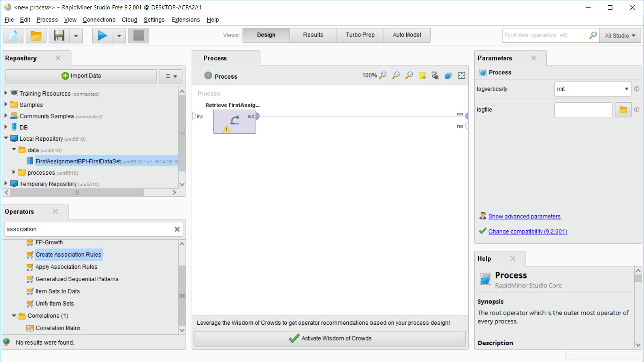Switch to the Results view

click(313, 35)
